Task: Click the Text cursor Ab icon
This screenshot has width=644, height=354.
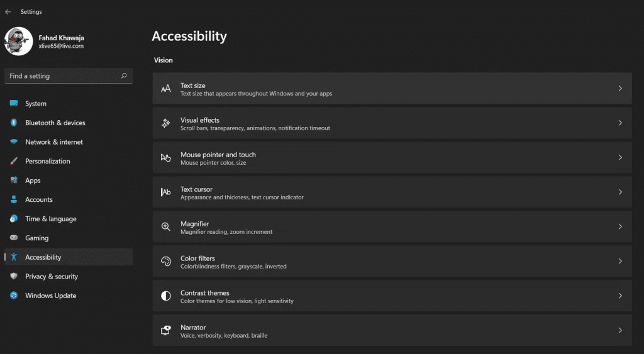Action: [166, 192]
